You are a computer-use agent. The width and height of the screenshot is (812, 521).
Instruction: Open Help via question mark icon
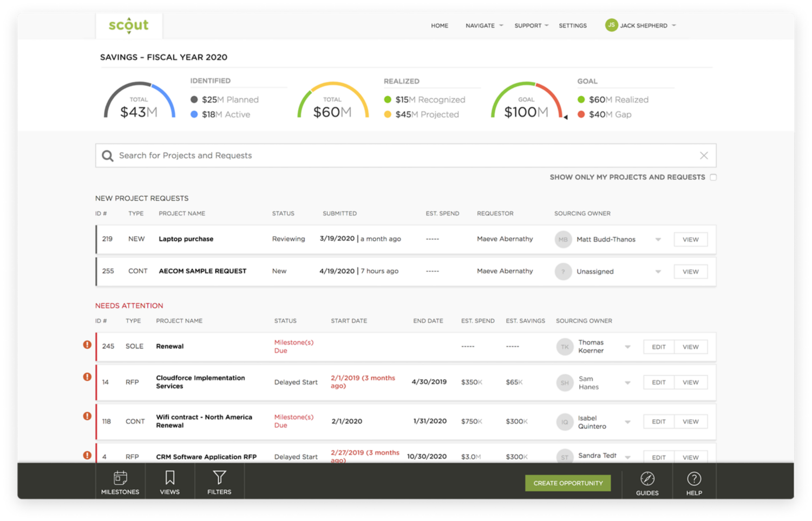694,479
